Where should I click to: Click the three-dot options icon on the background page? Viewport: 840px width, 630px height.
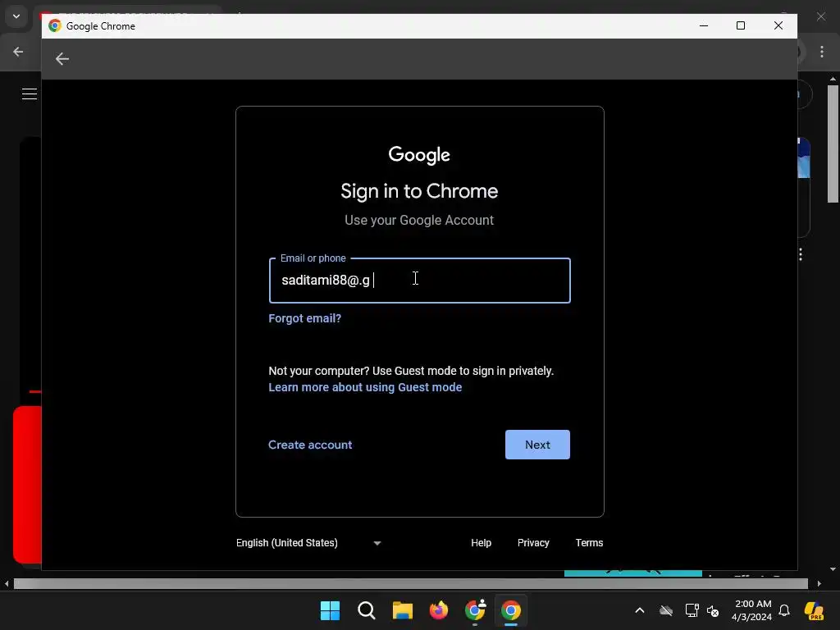pyautogui.click(x=801, y=254)
